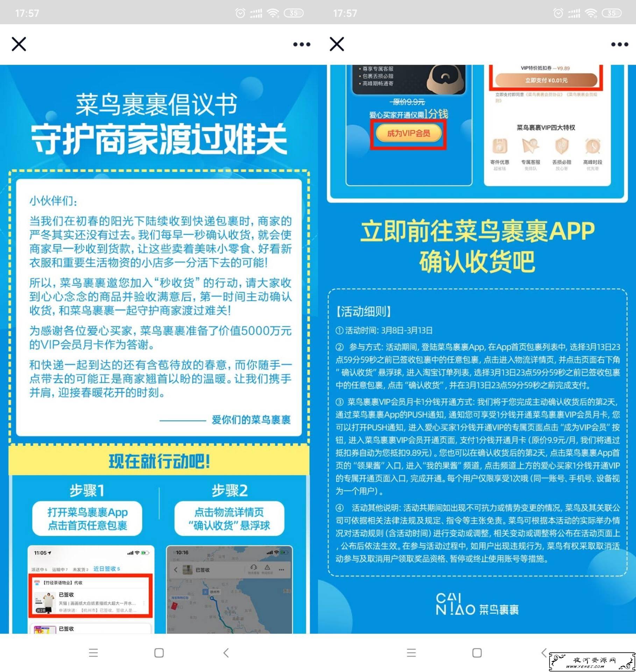This screenshot has width=636, height=672.
Task: Tap the 运输中 7 tab in sample screenshot
Action: pos(60,569)
